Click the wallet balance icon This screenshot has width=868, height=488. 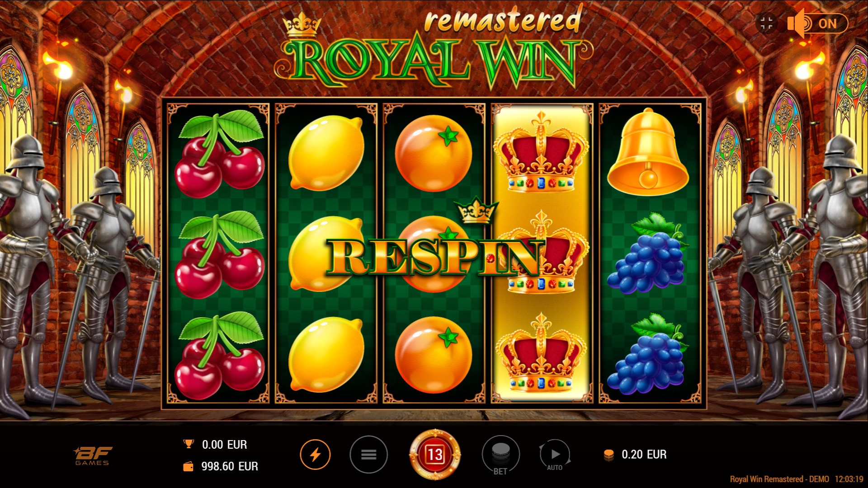click(x=188, y=466)
